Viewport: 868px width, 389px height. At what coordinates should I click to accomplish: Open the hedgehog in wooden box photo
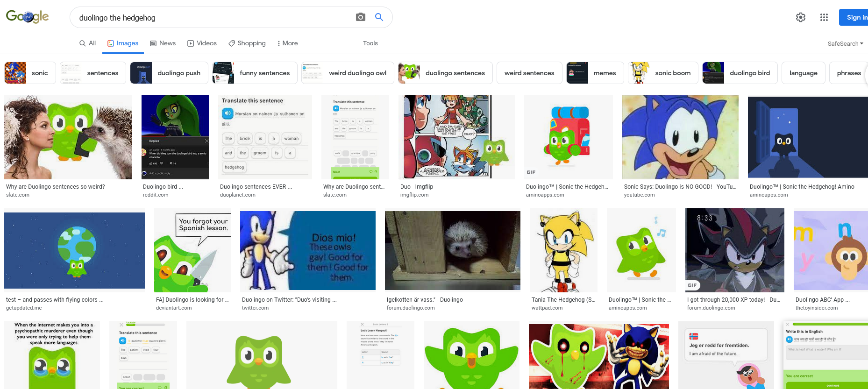(453, 250)
